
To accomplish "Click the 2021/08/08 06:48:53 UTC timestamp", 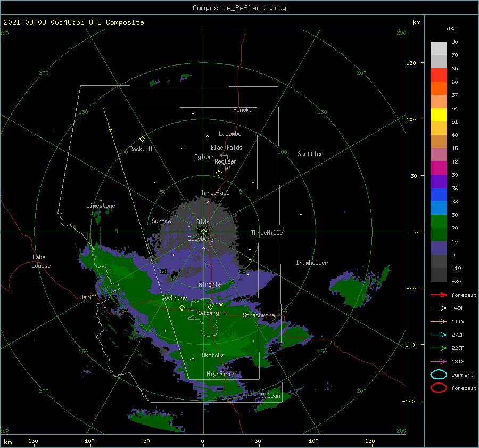I will coord(54,22).
